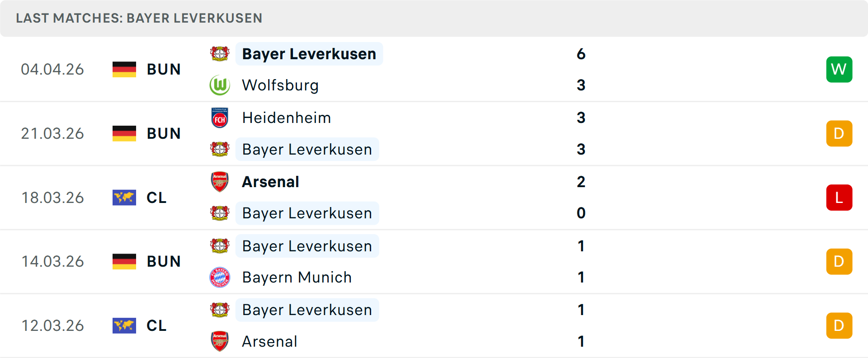Click the Champions League globe icon

124,198
